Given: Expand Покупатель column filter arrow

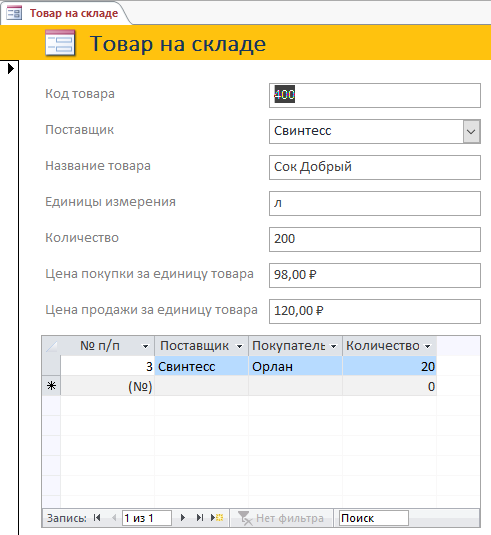Looking at the screenshot, I should 333,346.
